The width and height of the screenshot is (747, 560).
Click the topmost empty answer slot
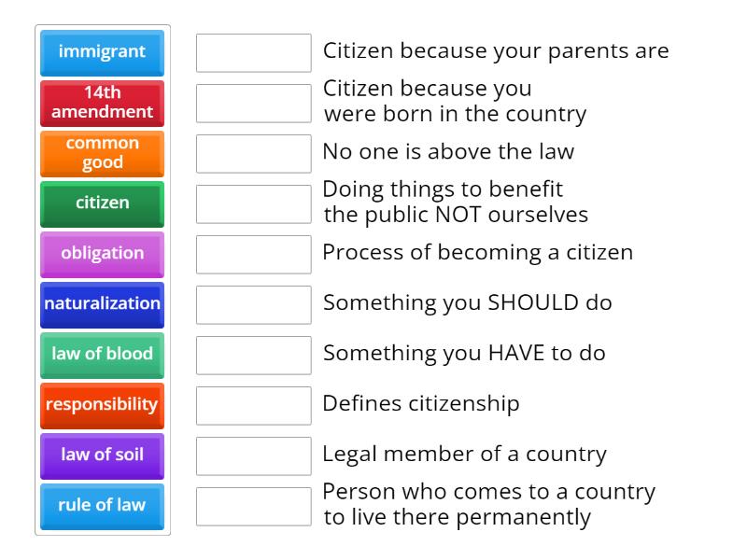tap(253, 53)
